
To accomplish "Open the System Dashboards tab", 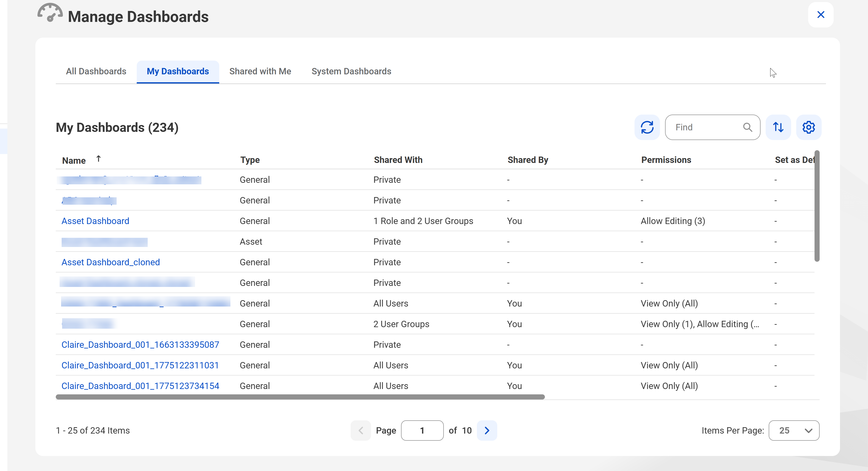I will tap(351, 72).
